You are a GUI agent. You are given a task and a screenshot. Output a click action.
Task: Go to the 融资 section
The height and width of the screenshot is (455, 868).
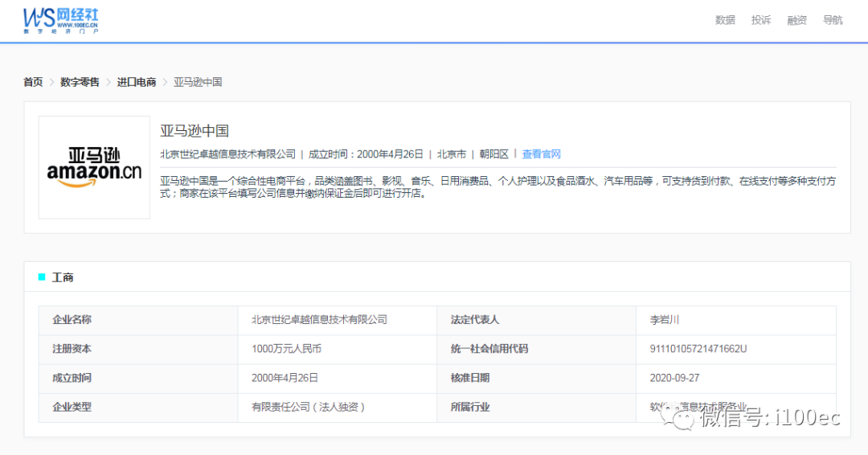pyautogui.click(x=797, y=20)
